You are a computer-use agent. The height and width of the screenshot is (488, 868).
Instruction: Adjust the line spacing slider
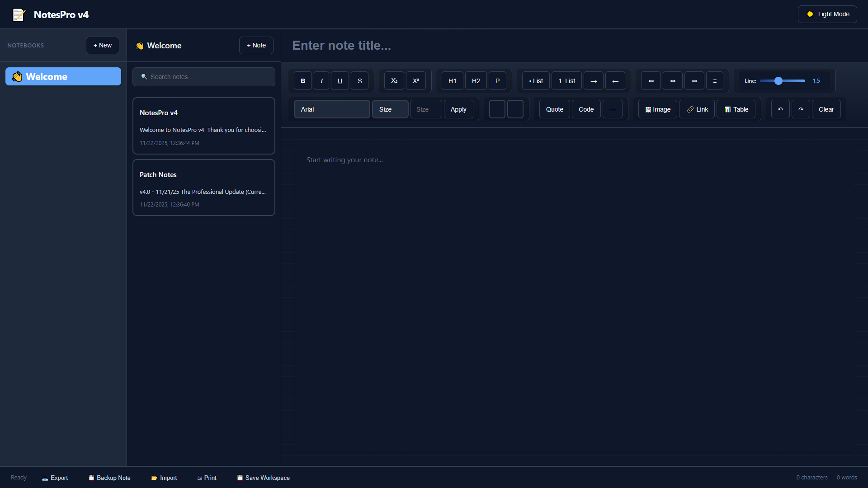(x=779, y=81)
